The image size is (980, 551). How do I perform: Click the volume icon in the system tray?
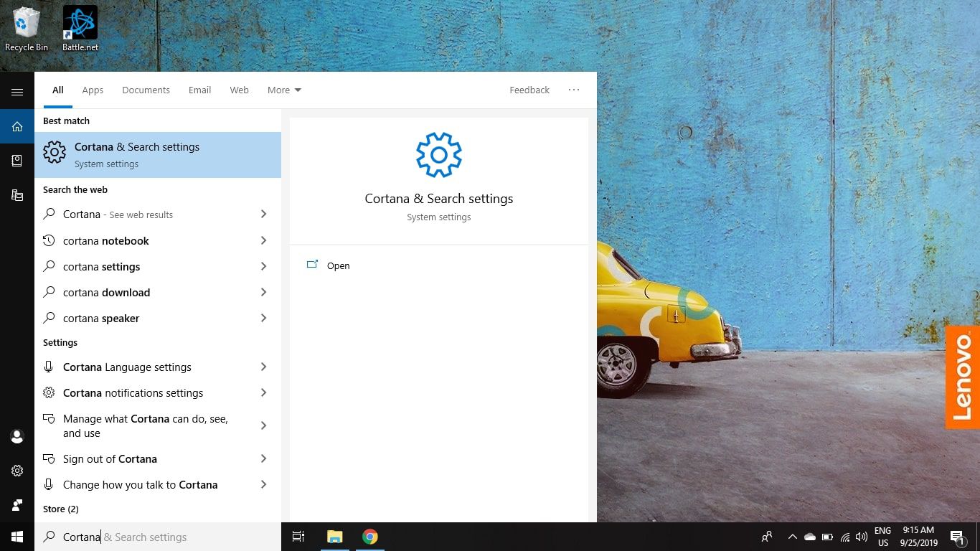(862, 537)
